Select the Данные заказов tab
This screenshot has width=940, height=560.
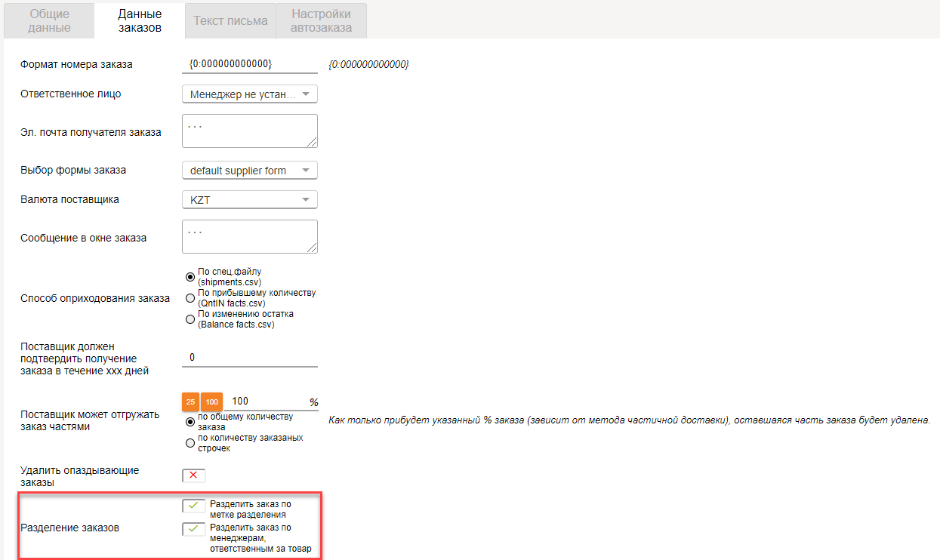[140, 21]
